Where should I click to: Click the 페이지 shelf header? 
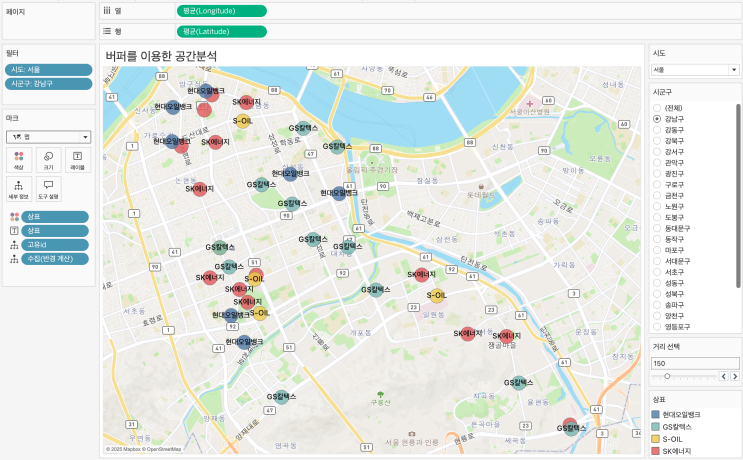pyautogui.click(x=15, y=12)
